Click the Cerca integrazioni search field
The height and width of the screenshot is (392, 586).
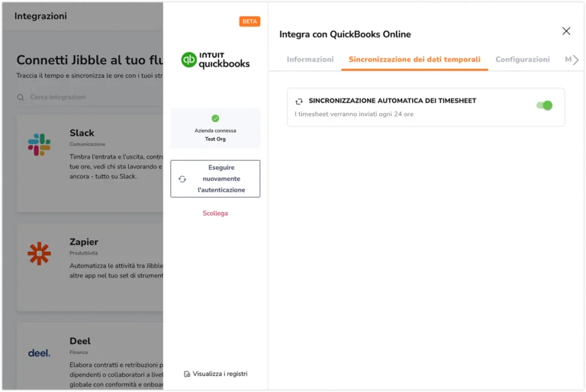(x=90, y=97)
